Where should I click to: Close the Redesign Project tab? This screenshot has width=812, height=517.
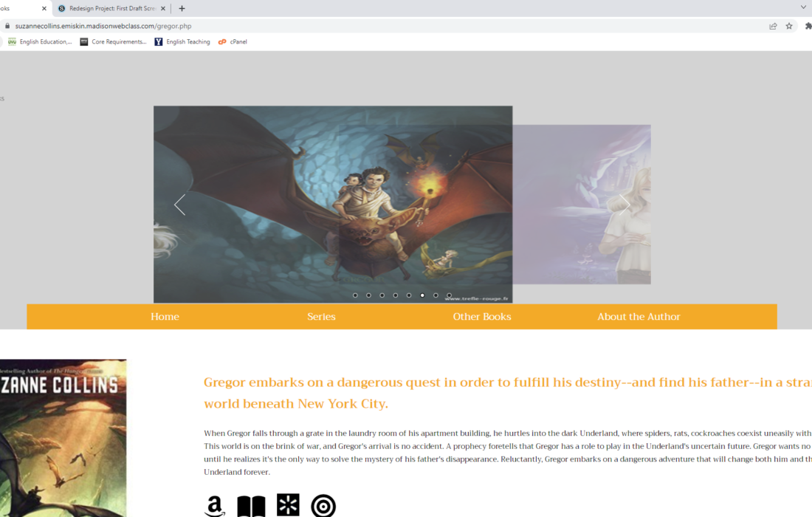(x=163, y=8)
